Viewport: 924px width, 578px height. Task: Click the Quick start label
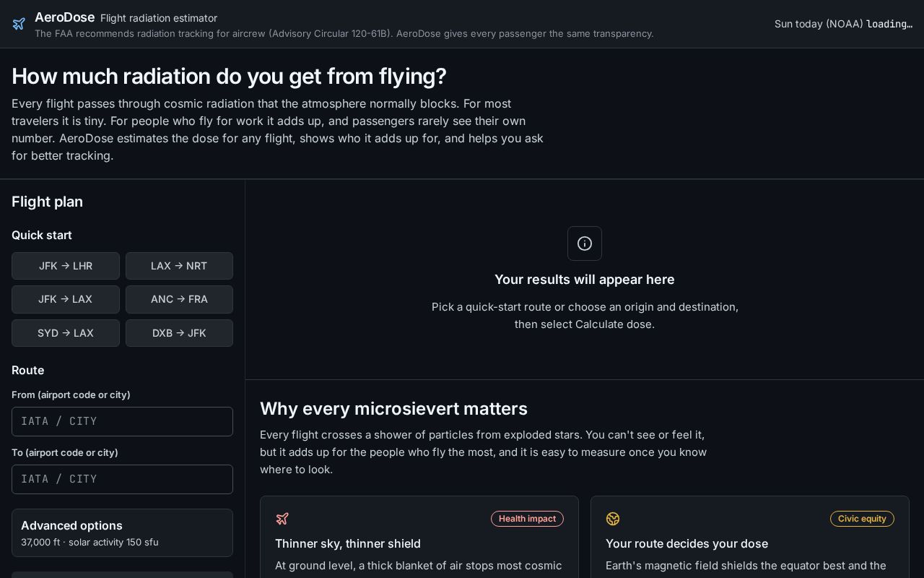tap(42, 235)
